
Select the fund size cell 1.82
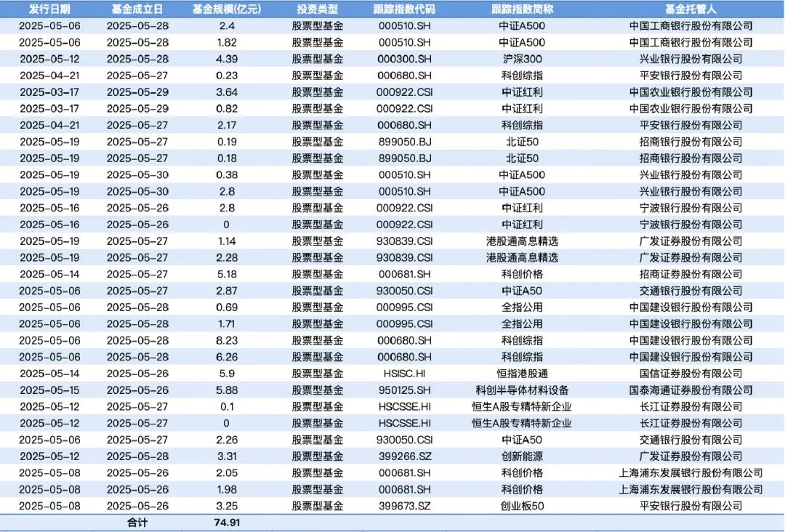(227, 43)
